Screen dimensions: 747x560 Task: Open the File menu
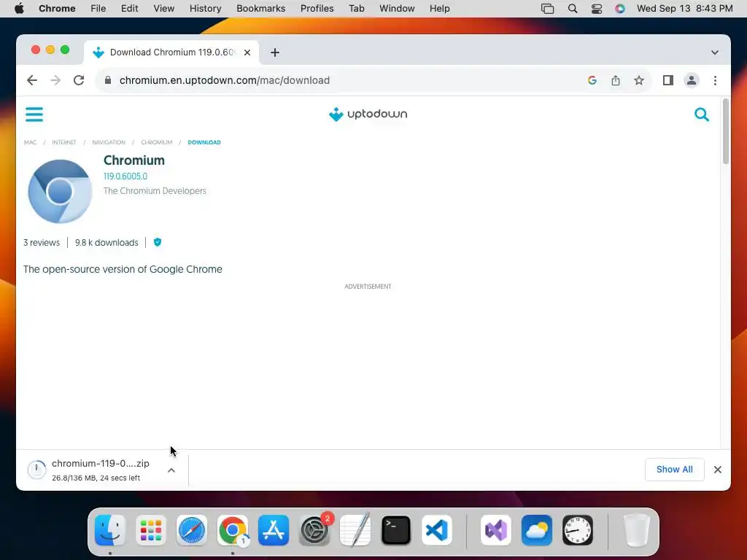click(98, 9)
